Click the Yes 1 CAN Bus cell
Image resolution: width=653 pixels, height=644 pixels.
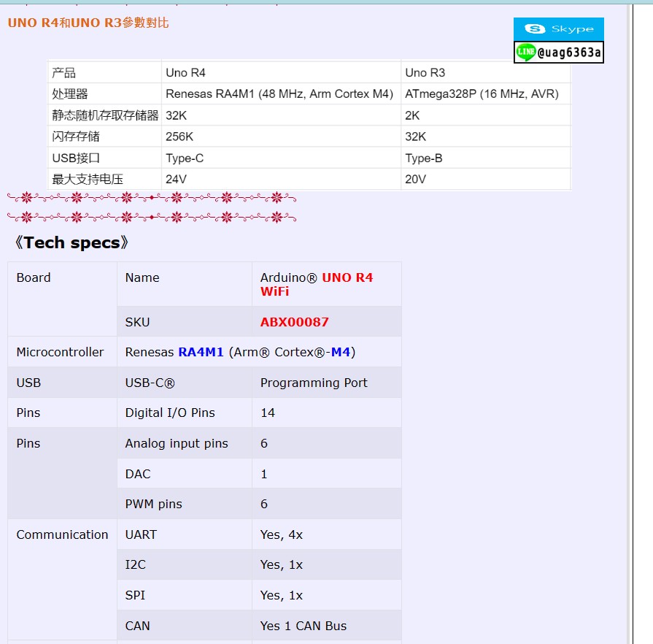pos(304,625)
